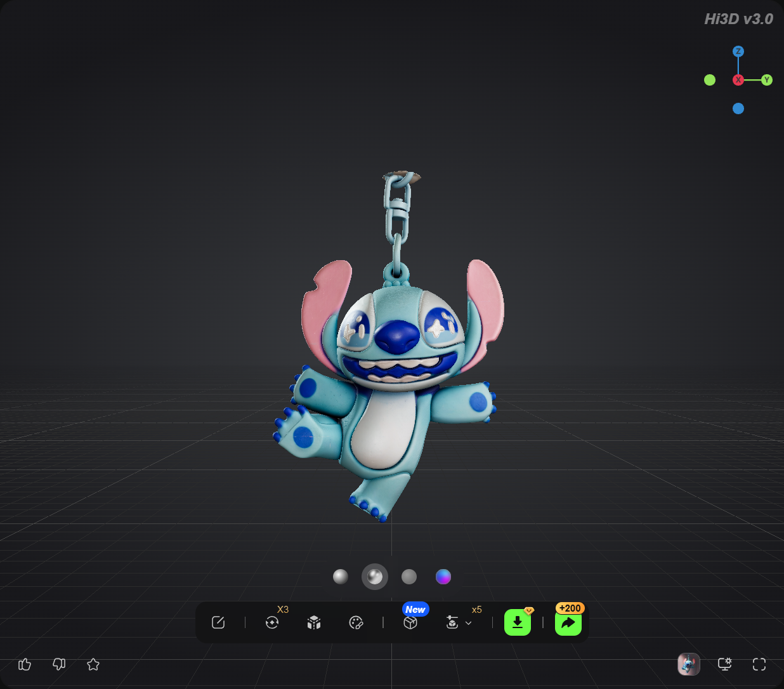
Task: Select the flat gray sphere render mode
Action: (409, 576)
